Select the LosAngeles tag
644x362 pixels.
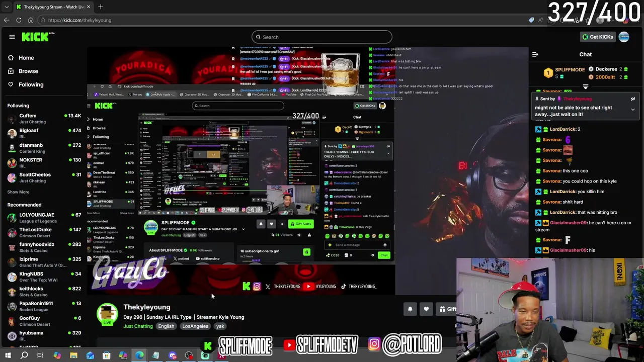pyautogui.click(x=195, y=326)
